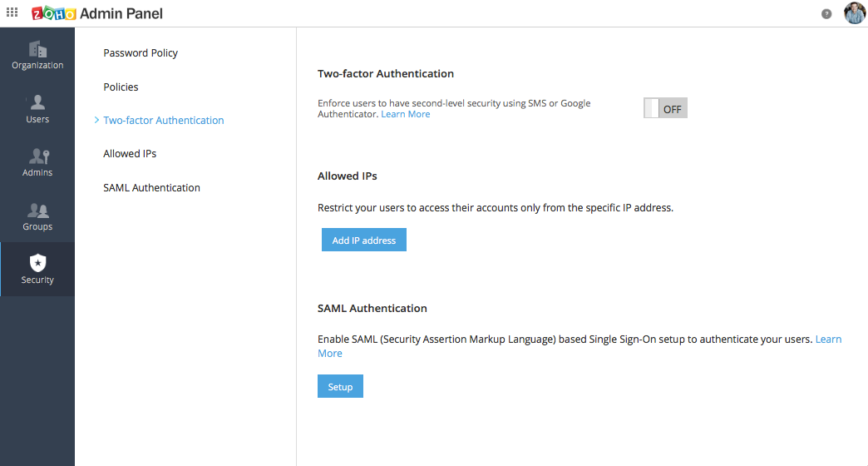Image resolution: width=868 pixels, height=466 pixels.
Task: Click the Zoho logo
Action: (x=54, y=13)
